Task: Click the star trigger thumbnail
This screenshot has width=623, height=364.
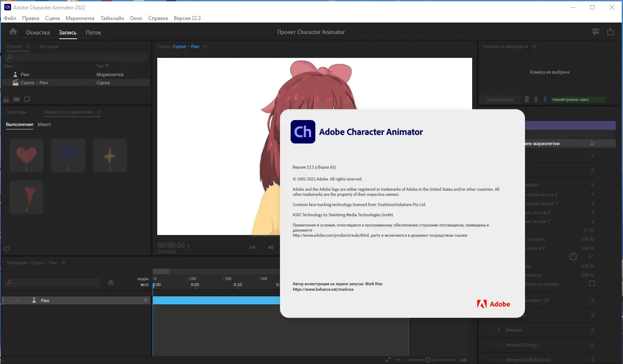Action: point(110,155)
